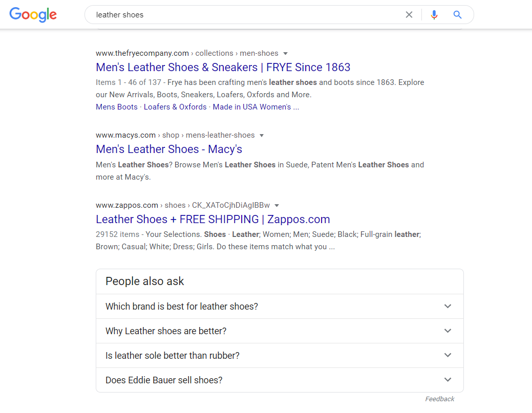Click the "29152 items" snippet text

[117, 234]
